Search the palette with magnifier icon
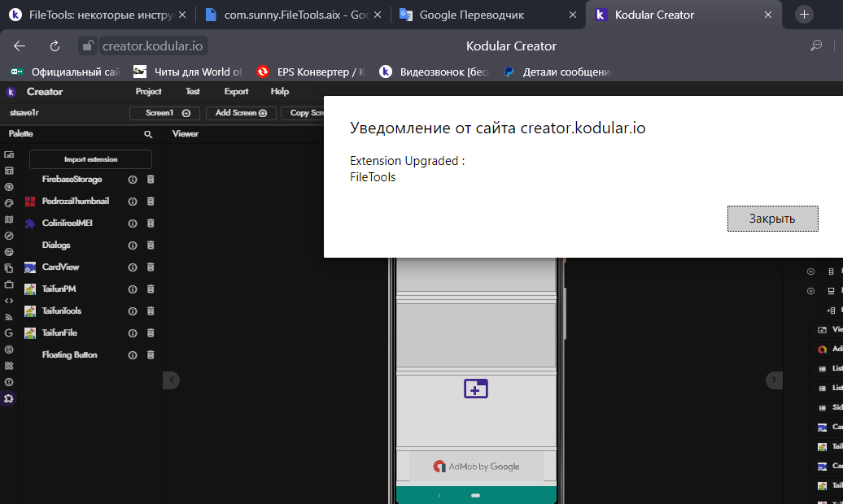The image size is (843, 504). (x=148, y=134)
